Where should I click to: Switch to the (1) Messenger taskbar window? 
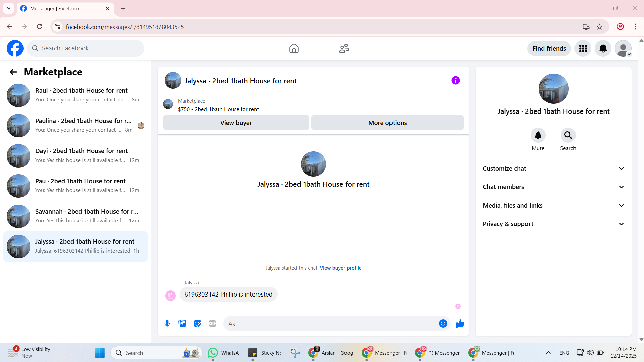coord(438,353)
